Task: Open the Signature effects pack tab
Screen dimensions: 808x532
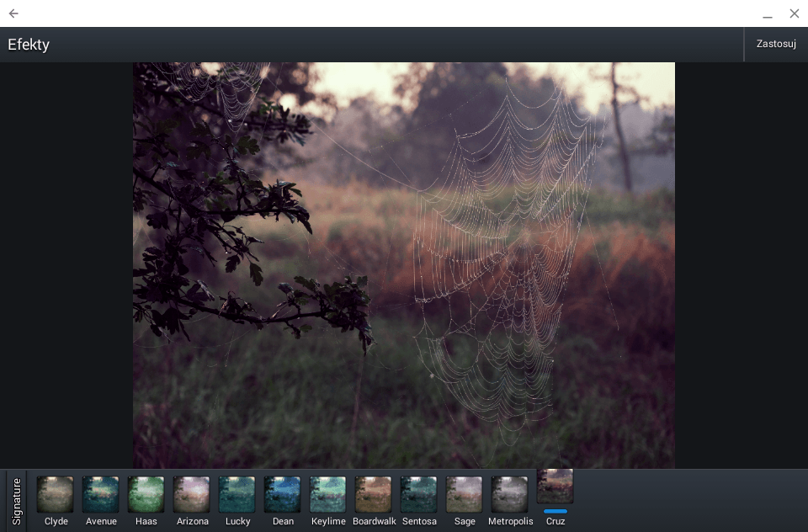Action: click(x=17, y=501)
